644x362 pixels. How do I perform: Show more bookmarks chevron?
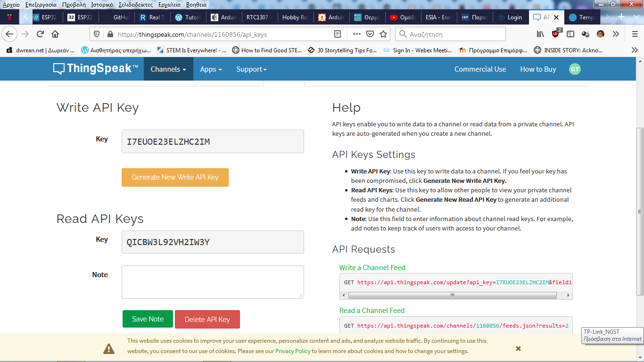point(634,50)
